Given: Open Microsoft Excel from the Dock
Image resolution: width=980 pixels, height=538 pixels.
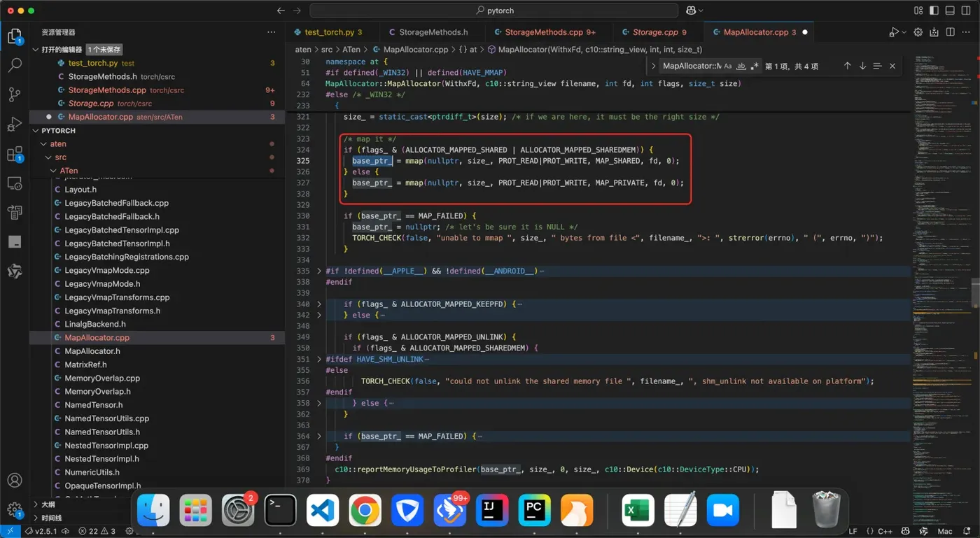Looking at the screenshot, I should (638, 510).
